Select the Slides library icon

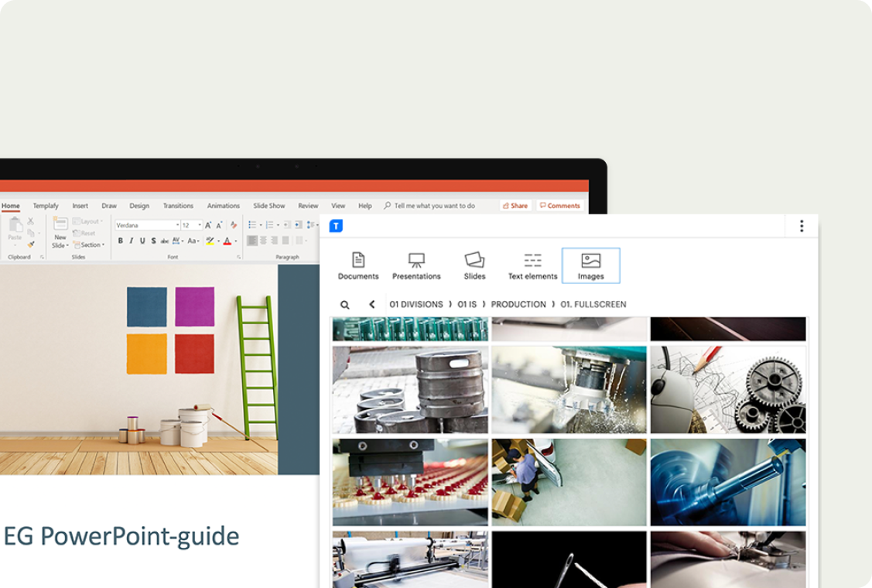[474, 266]
